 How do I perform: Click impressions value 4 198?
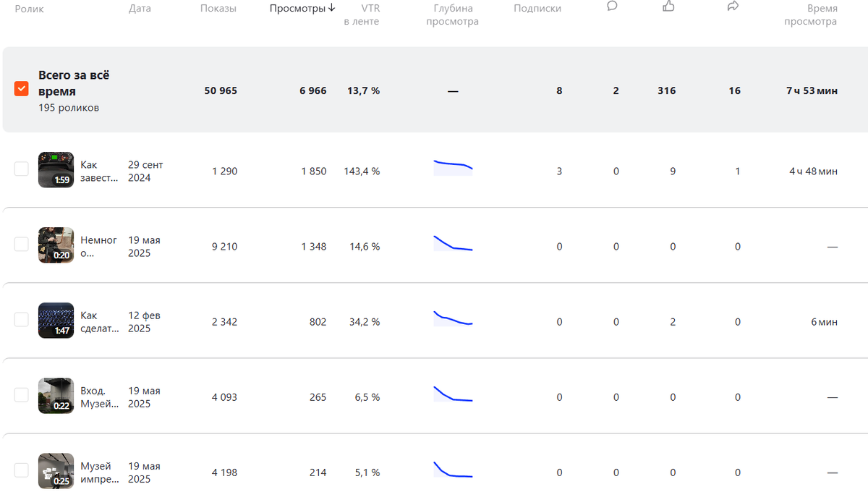tap(224, 473)
